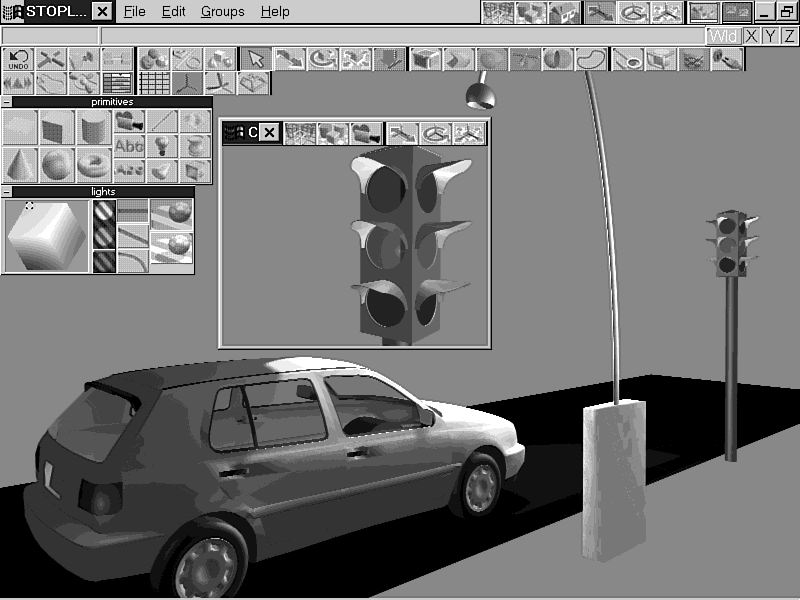This screenshot has width=800, height=600.
Task: Toggle the Z axis button
Action: click(x=789, y=36)
